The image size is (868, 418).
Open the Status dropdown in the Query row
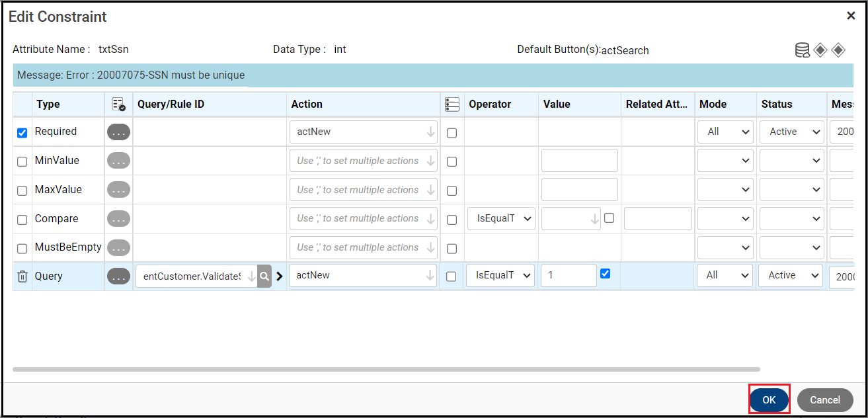(790, 276)
